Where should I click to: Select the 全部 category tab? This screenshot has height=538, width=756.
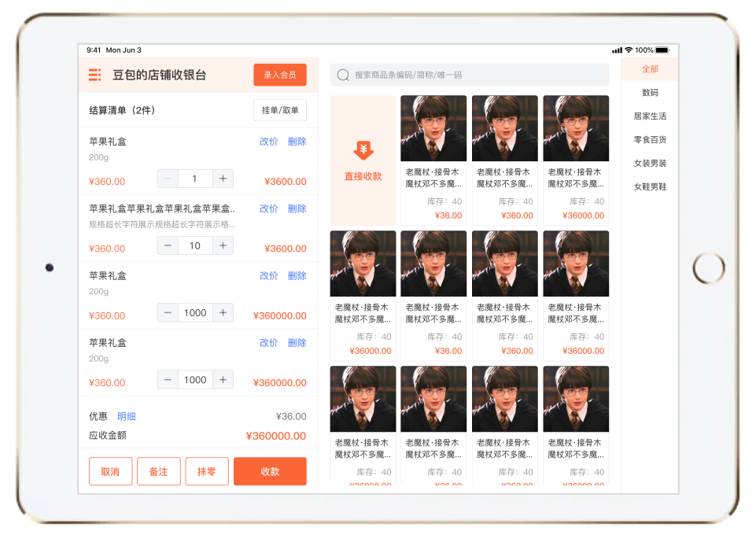click(x=649, y=69)
